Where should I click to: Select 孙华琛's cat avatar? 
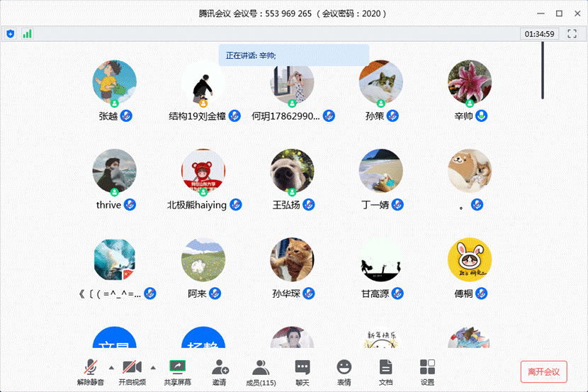293,259
